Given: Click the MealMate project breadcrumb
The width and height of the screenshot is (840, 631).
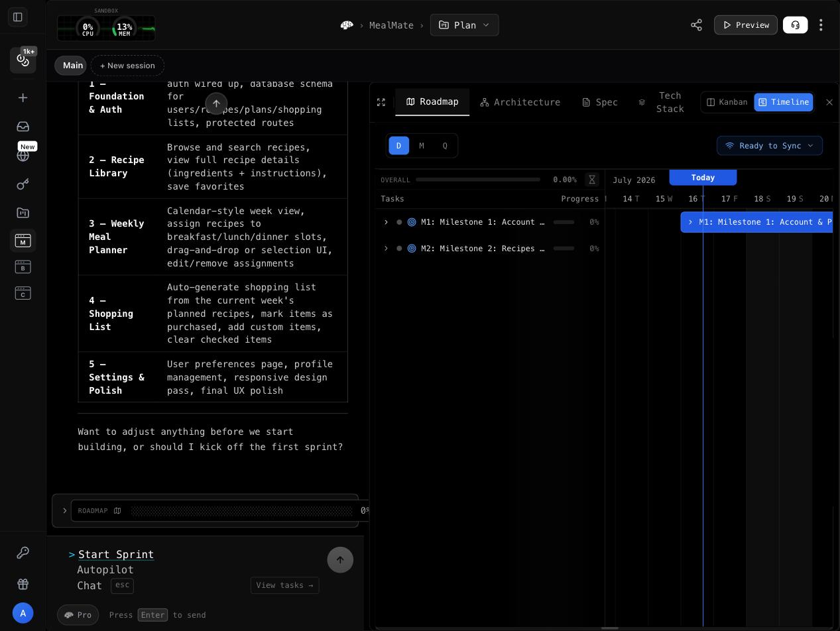Looking at the screenshot, I should pos(391,25).
